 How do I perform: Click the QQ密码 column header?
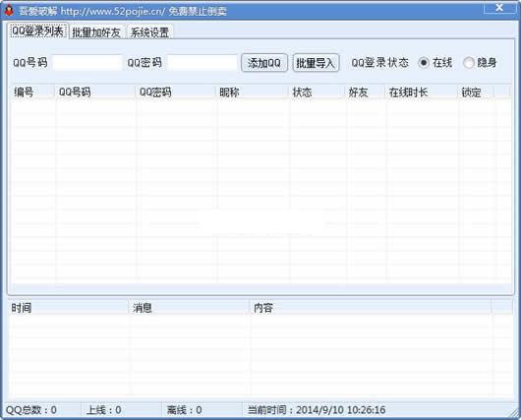pyautogui.click(x=176, y=92)
